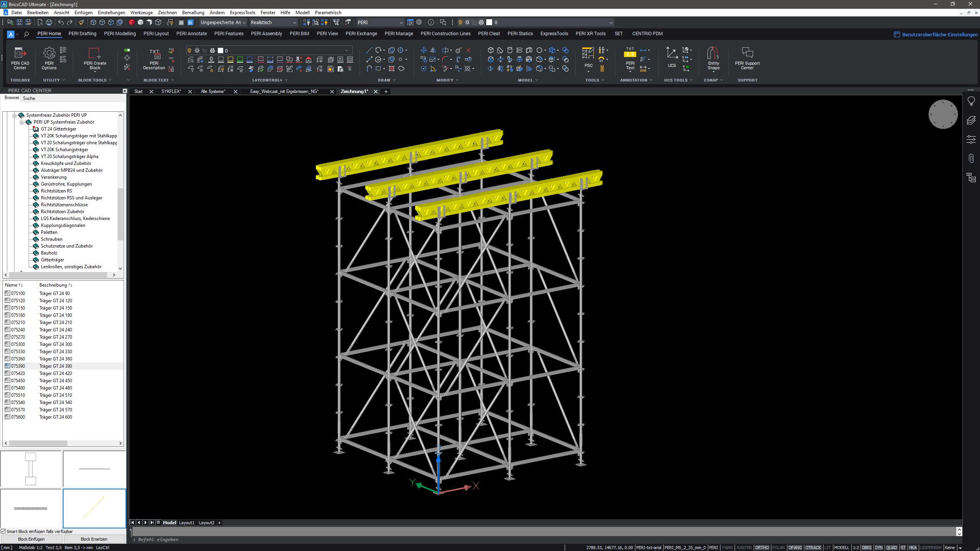Click the white layer color swatch
Image resolution: width=980 pixels, height=551 pixels.
coord(489,23)
